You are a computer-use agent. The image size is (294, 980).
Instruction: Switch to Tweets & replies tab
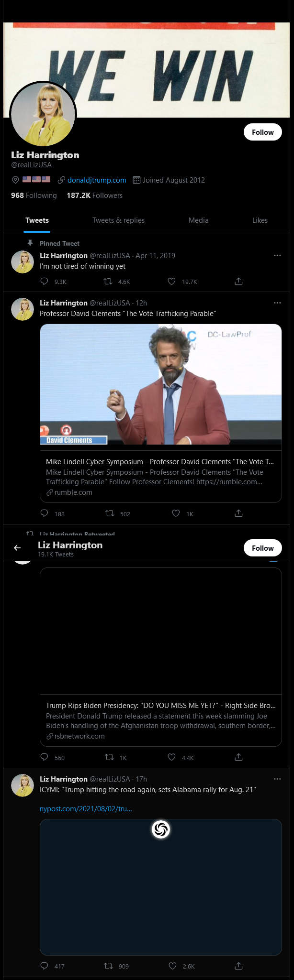118,220
